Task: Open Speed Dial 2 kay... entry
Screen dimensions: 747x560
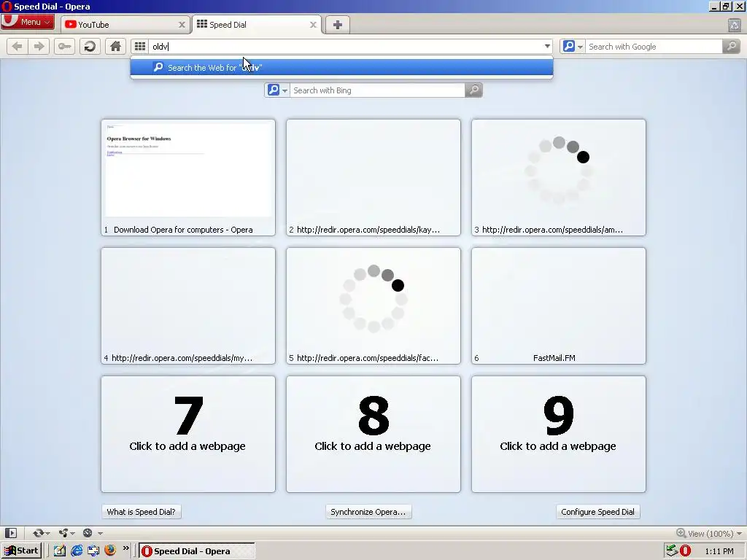Action: (x=373, y=177)
